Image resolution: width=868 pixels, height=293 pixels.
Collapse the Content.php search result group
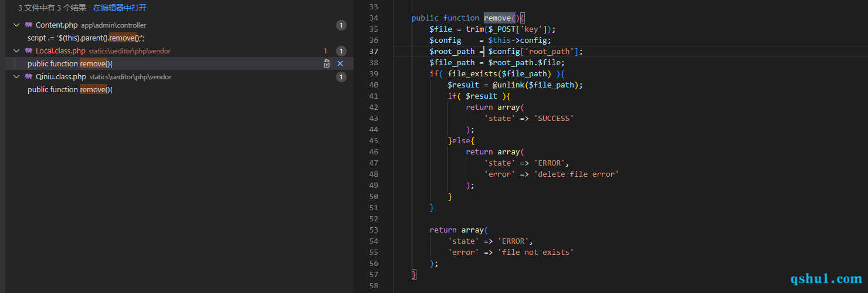pyautogui.click(x=16, y=25)
